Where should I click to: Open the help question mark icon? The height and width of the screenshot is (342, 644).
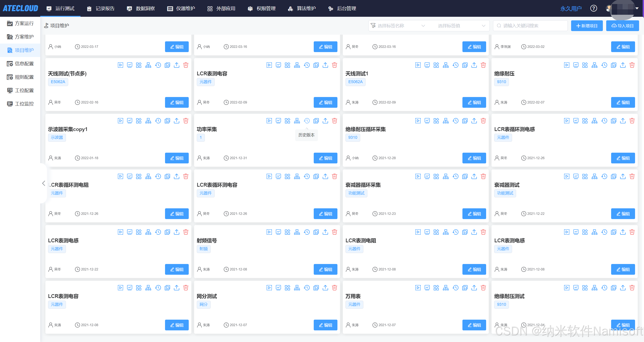tap(593, 8)
